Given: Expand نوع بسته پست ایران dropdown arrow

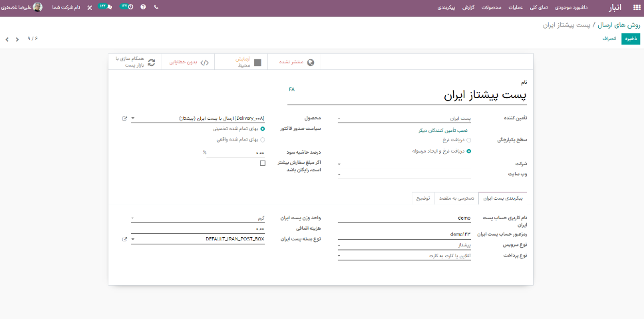Looking at the screenshot, I should click(132, 239).
